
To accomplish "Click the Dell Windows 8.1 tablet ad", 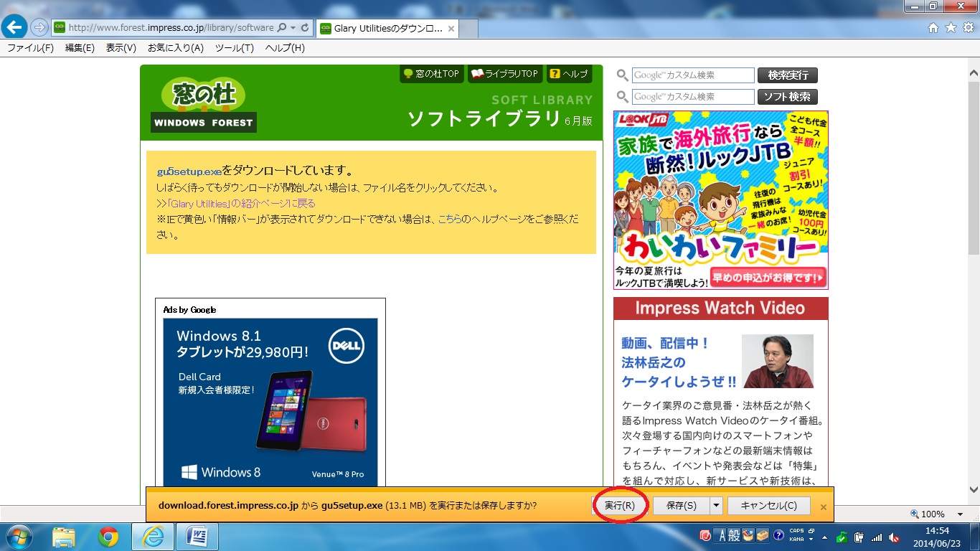I will tap(270, 402).
